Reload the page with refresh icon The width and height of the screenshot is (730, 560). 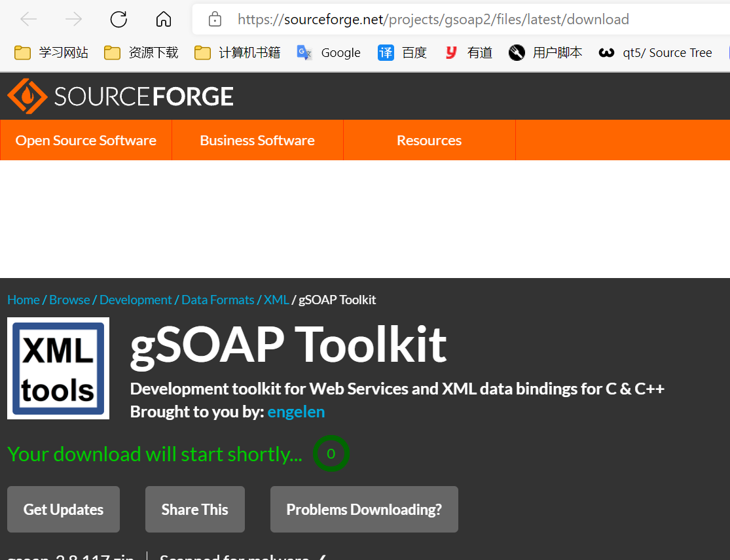click(x=119, y=19)
